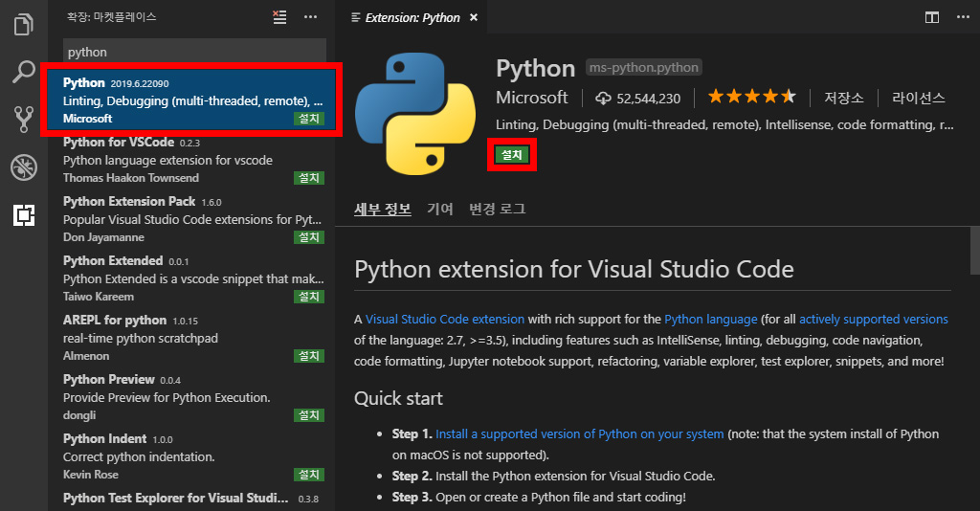
Task: Install Python by Microsoft from list
Action: [x=309, y=119]
